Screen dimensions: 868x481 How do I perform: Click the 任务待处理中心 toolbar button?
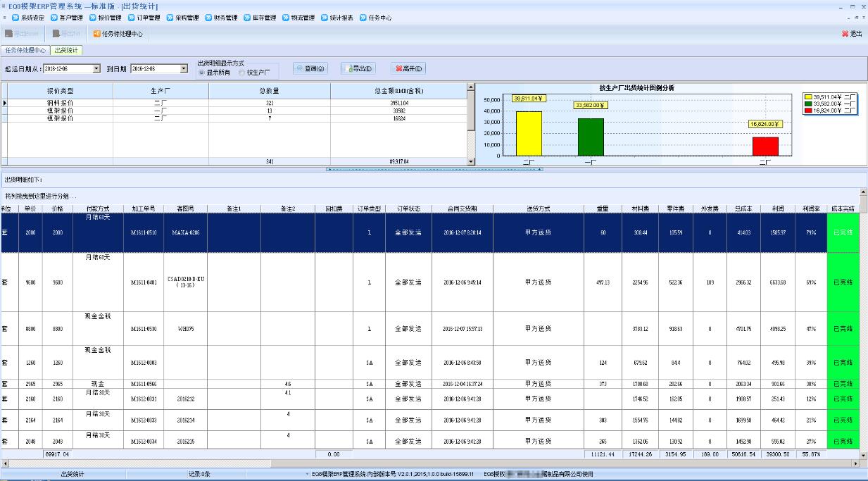point(118,33)
